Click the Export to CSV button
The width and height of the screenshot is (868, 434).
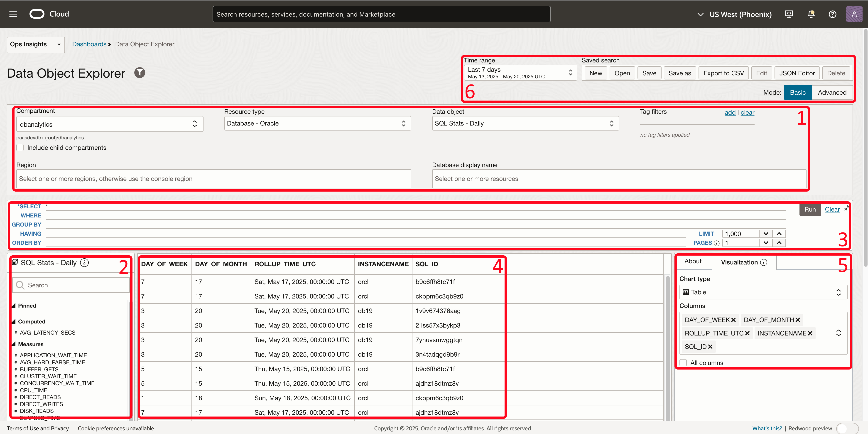[x=723, y=72]
